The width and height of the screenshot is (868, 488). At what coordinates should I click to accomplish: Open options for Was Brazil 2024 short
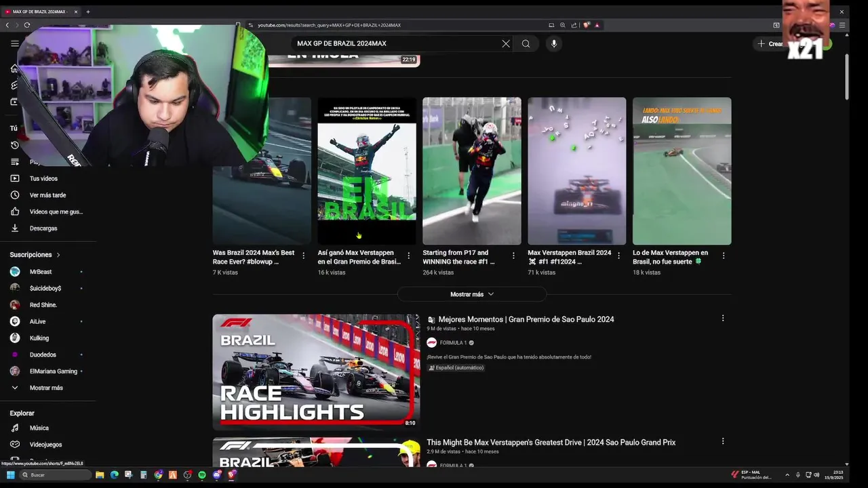tap(303, 256)
